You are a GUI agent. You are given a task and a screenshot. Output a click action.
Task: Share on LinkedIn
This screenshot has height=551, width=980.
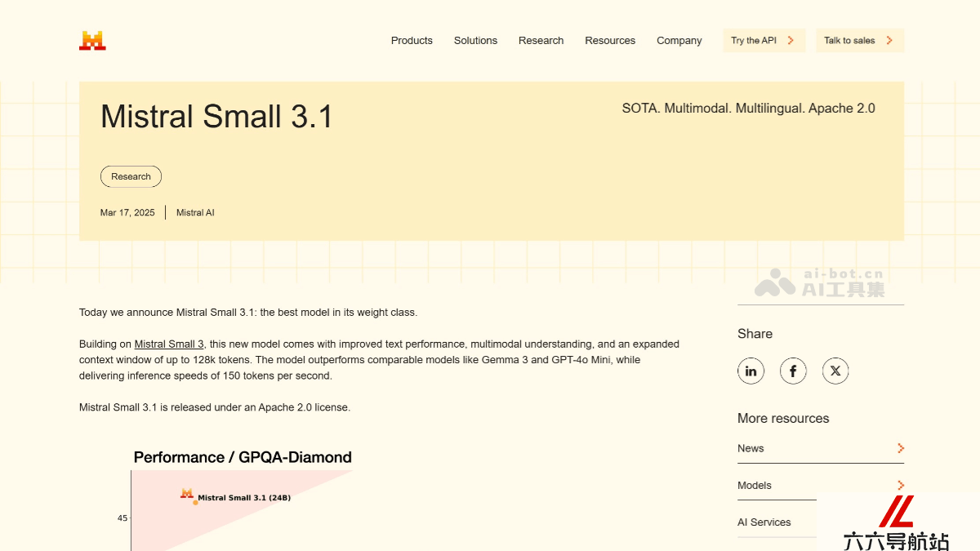click(751, 371)
